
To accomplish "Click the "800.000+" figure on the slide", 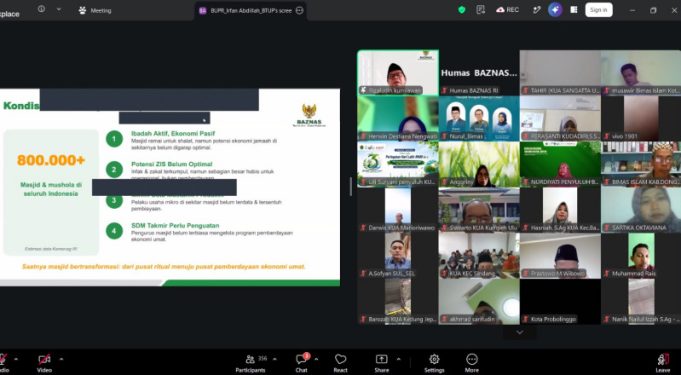I will point(51,160).
